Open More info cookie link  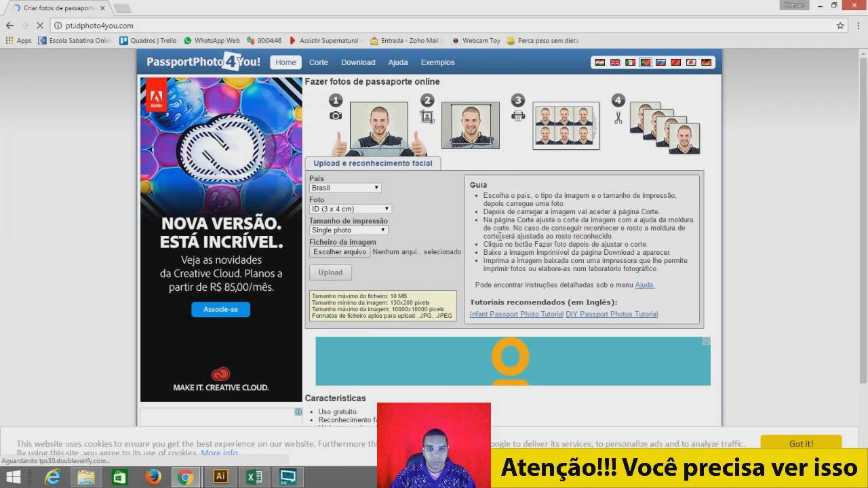(x=219, y=453)
